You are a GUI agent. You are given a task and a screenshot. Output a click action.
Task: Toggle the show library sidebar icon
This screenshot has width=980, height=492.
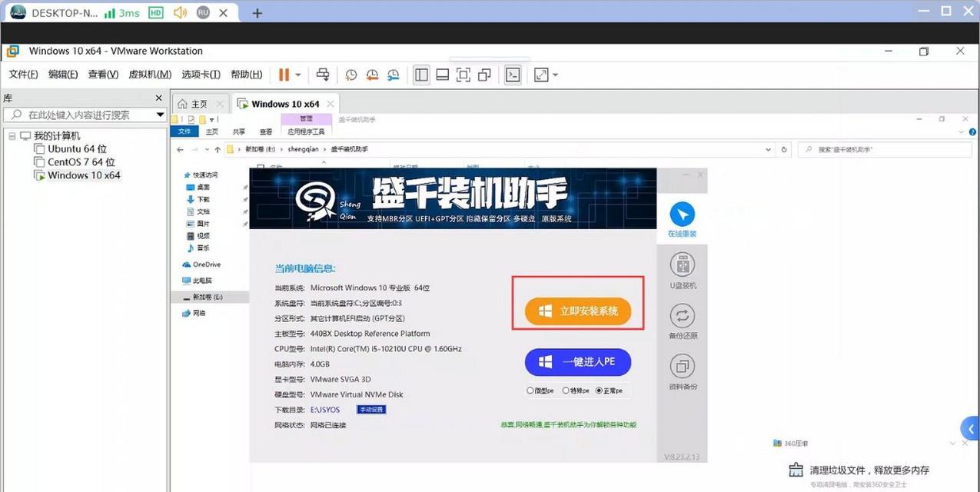(x=421, y=75)
